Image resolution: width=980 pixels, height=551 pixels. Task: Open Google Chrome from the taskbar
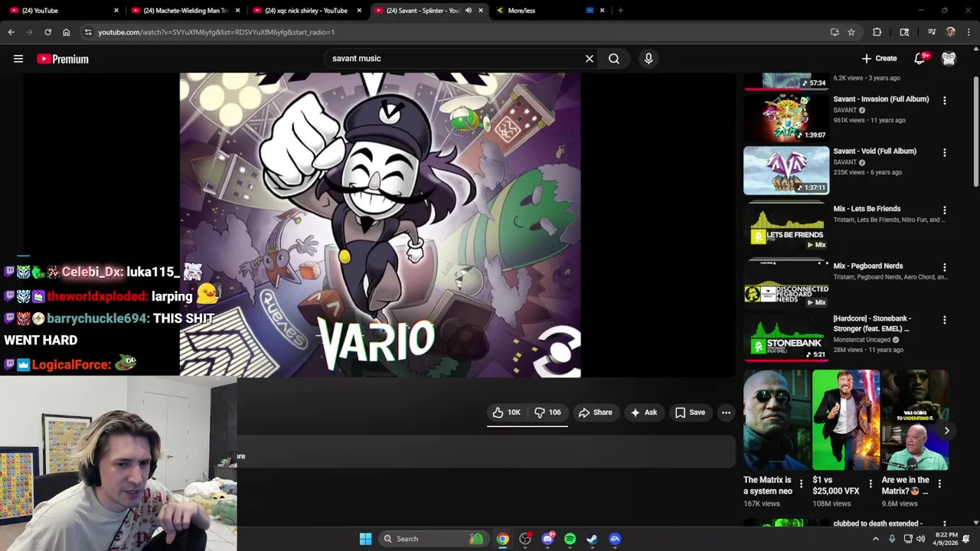pyautogui.click(x=502, y=539)
